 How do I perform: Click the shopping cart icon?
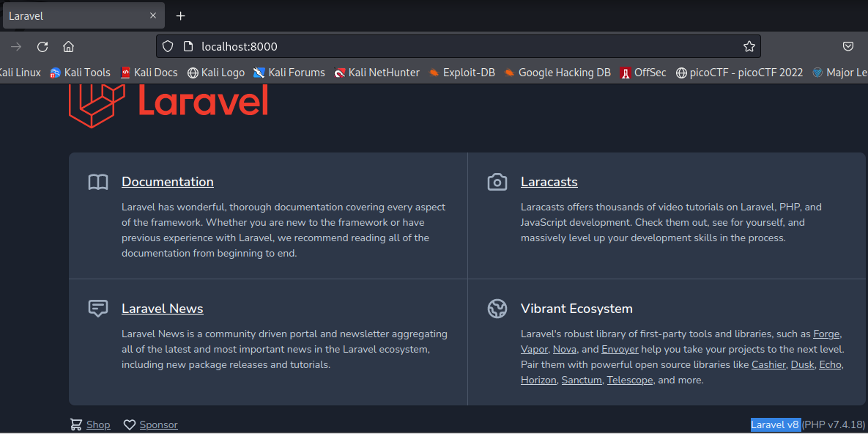[x=76, y=424]
